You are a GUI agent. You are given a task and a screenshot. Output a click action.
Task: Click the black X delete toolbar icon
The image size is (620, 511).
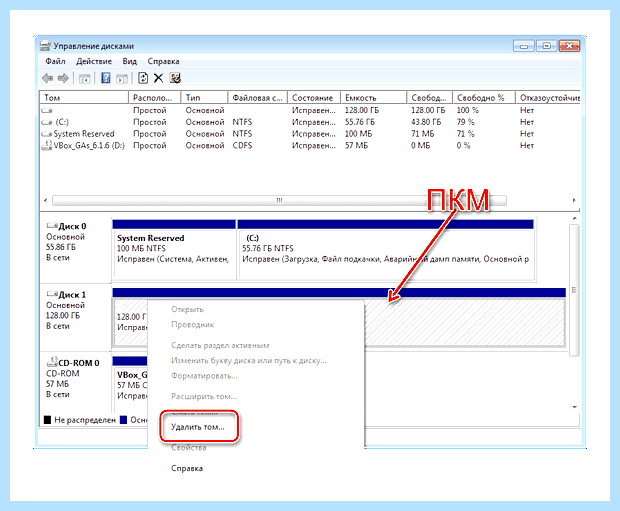[x=159, y=78]
